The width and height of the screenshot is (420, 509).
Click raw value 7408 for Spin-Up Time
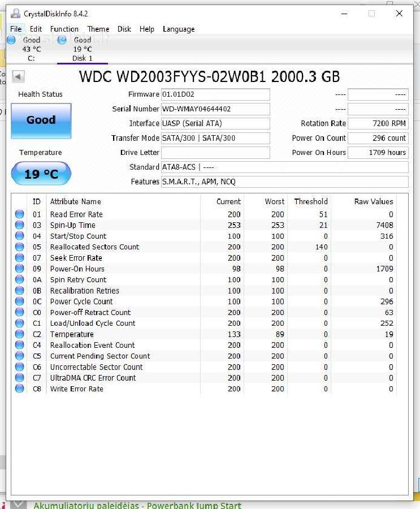tap(384, 225)
